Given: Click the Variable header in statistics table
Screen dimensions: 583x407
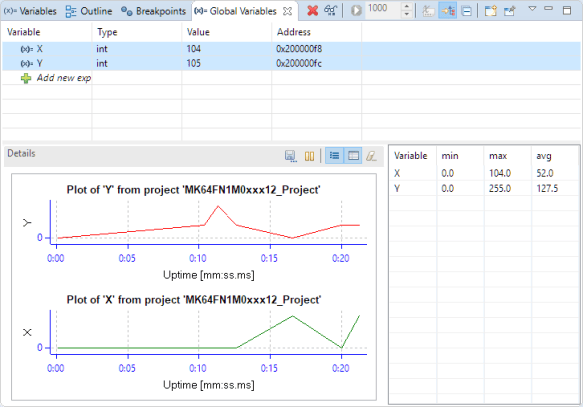Looking at the screenshot, I should pos(410,156).
